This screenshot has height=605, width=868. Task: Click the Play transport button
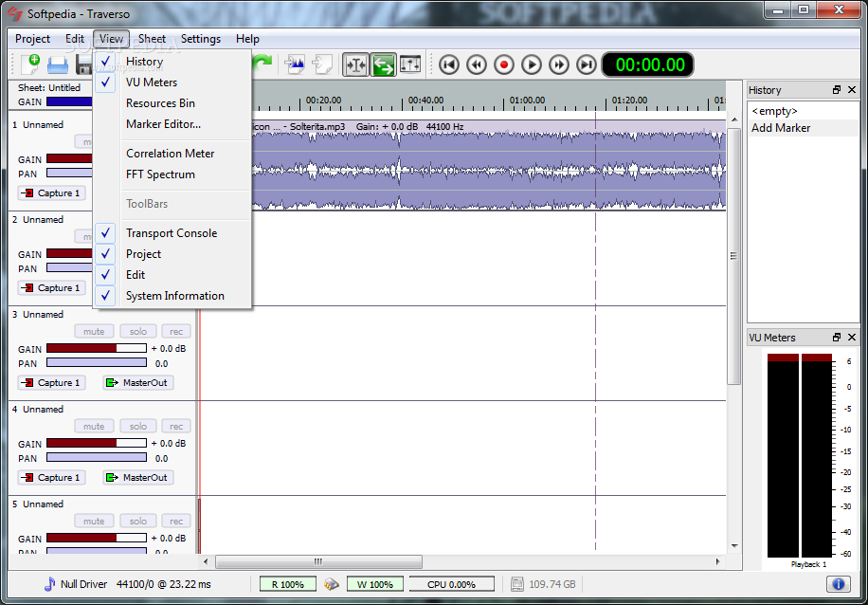pyautogui.click(x=532, y=64)
